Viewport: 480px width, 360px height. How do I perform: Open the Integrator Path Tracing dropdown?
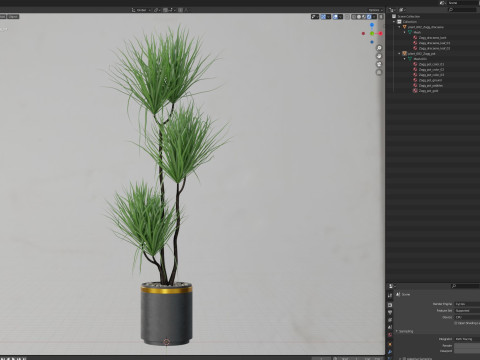click(467, 339)
